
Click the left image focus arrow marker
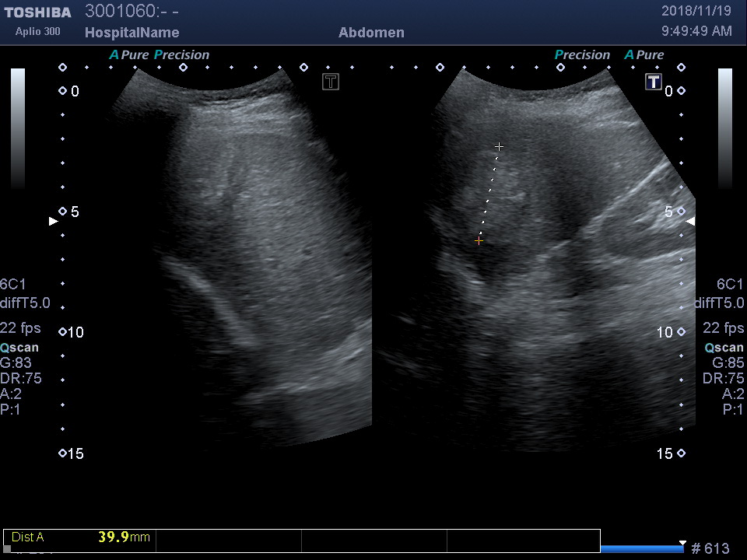click(x=54, y=221)
